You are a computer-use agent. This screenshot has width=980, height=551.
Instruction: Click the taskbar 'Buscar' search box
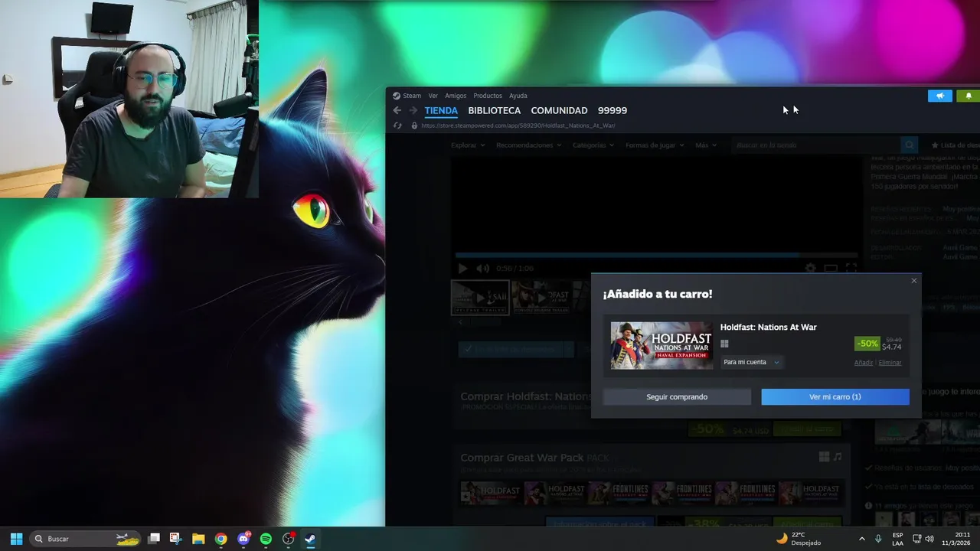[87, 539]
